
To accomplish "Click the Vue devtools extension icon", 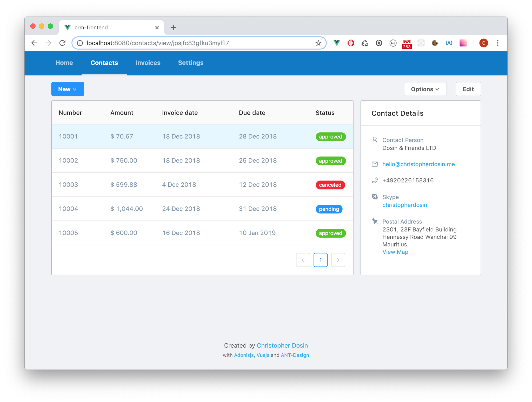I will click(337, 43).
